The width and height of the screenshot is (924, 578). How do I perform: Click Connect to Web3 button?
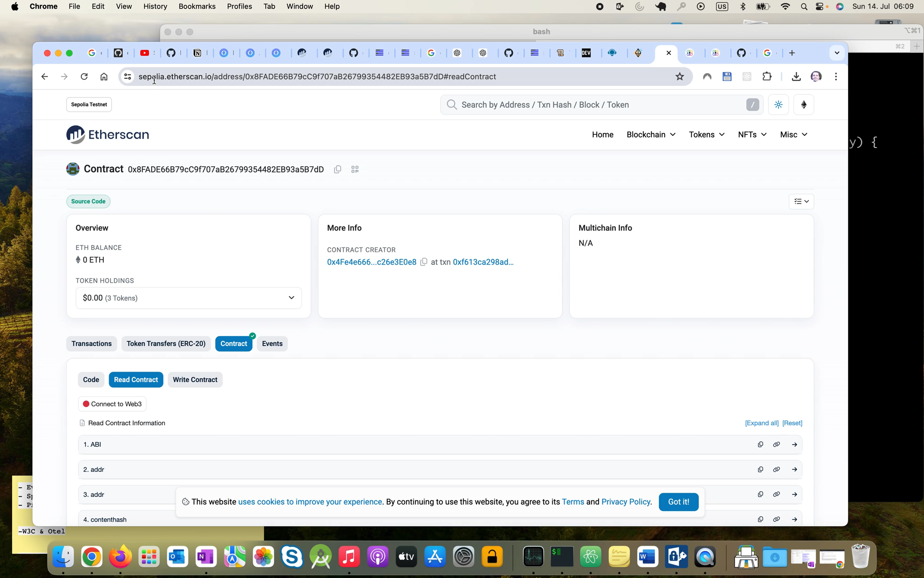(112, 404)
